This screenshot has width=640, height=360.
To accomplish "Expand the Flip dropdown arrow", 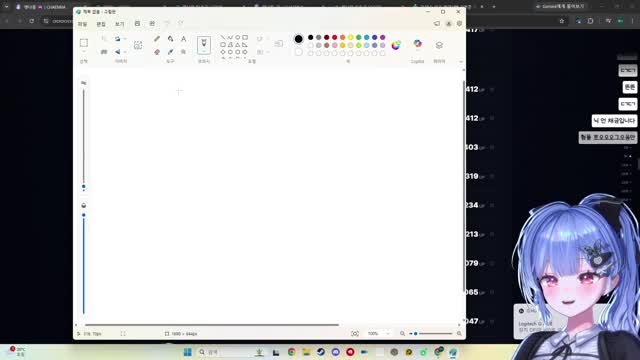I will 125,52.
